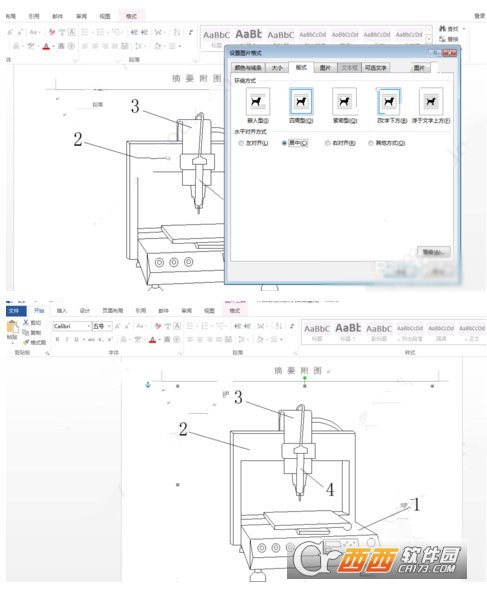This screenshot has width=487, height=589.
Task: Click 替换 in the window behind the dialog
Action: (x=449, y=39)
